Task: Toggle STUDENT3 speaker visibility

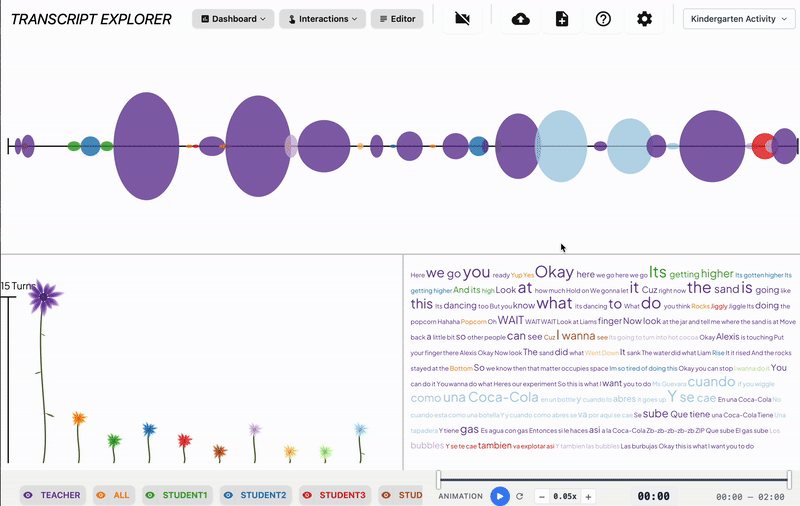Action: point(335,495)
